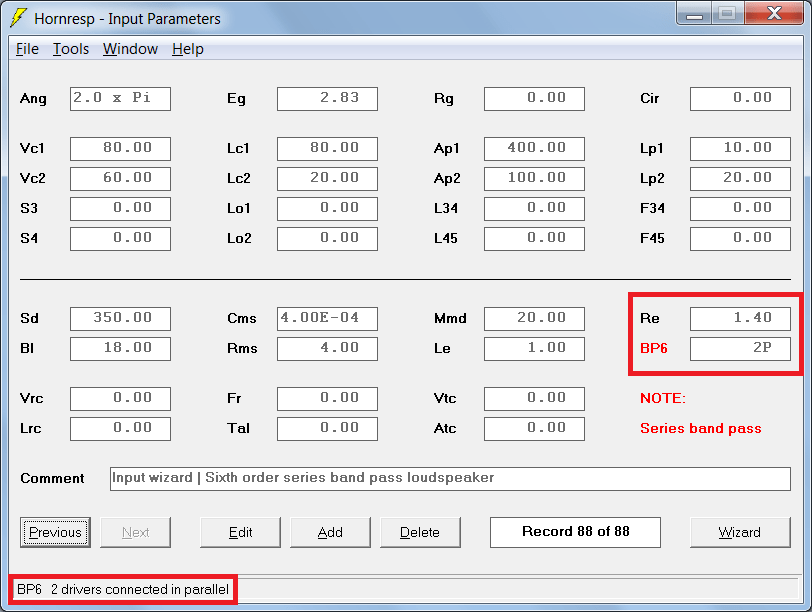Screen dimensions: 812x612
Task: Click the Rg value field
Action: 534,98
